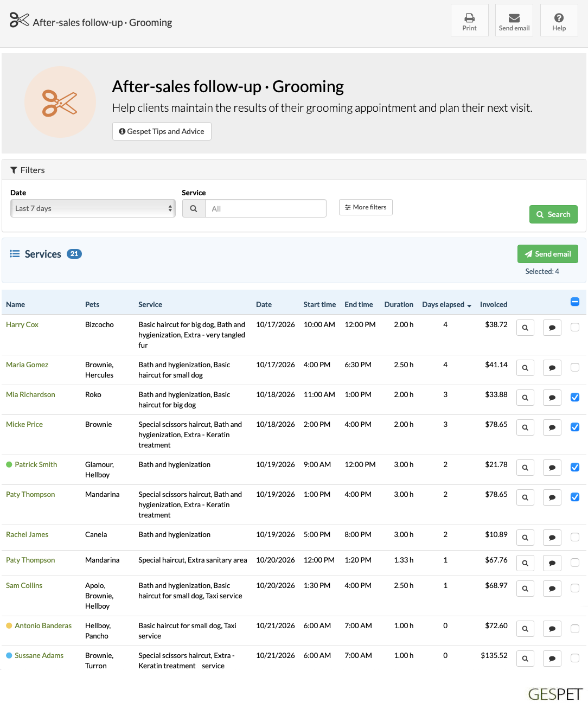This screenshot has height=709, width=588.
Task: Open comment bubble for Mia Richardson
Action: pos(552,398)
